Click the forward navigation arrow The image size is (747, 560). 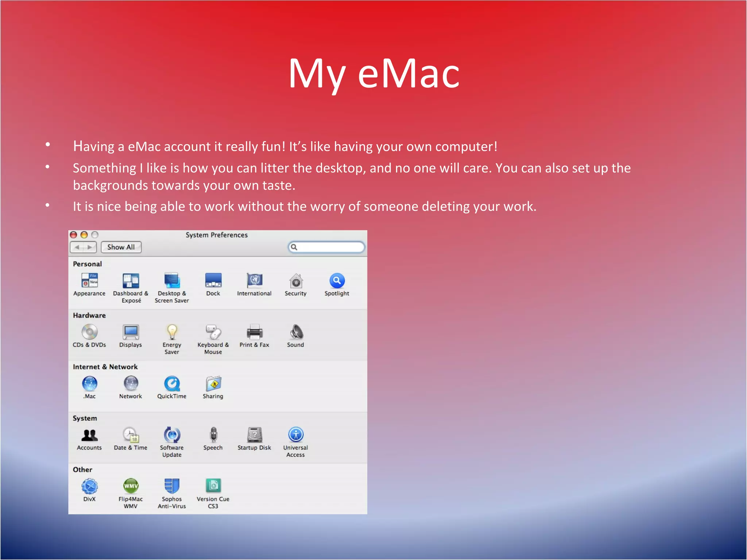point(90,247)
